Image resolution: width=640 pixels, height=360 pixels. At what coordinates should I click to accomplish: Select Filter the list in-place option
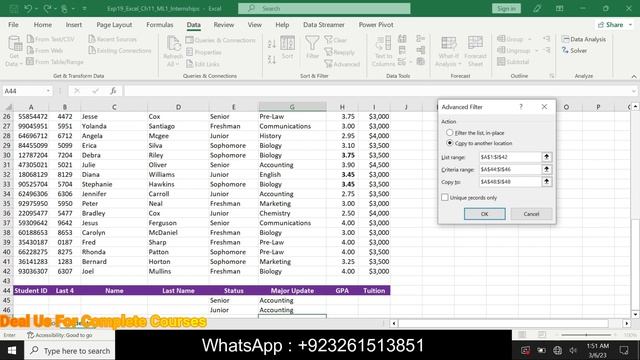pyautogui.click(x=449, y=133)
